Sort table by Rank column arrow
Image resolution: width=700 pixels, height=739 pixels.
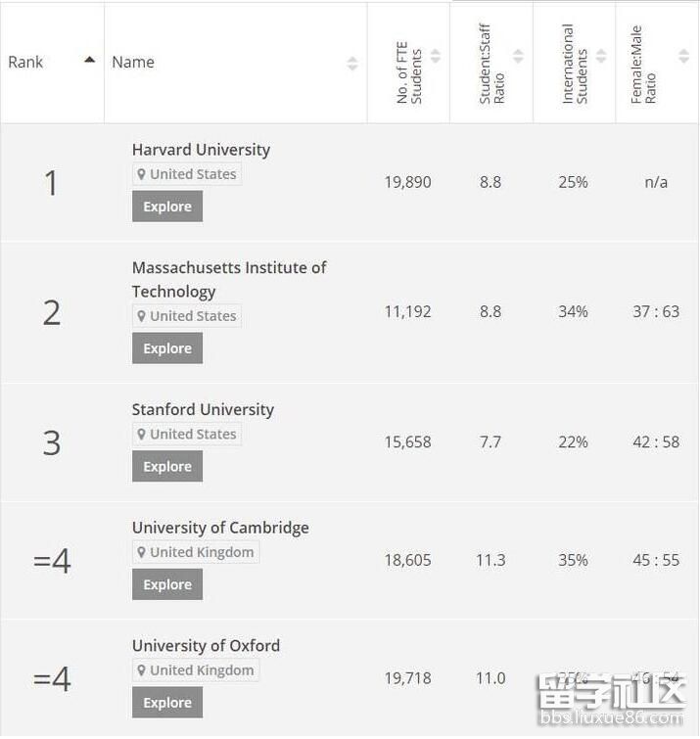click(90, 61)
